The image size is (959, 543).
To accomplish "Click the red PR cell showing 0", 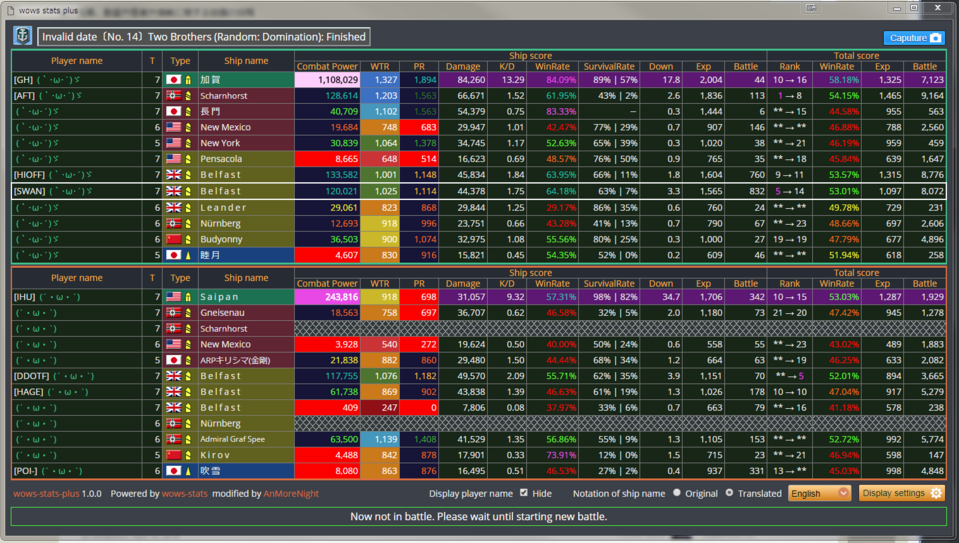I will 419,408.
